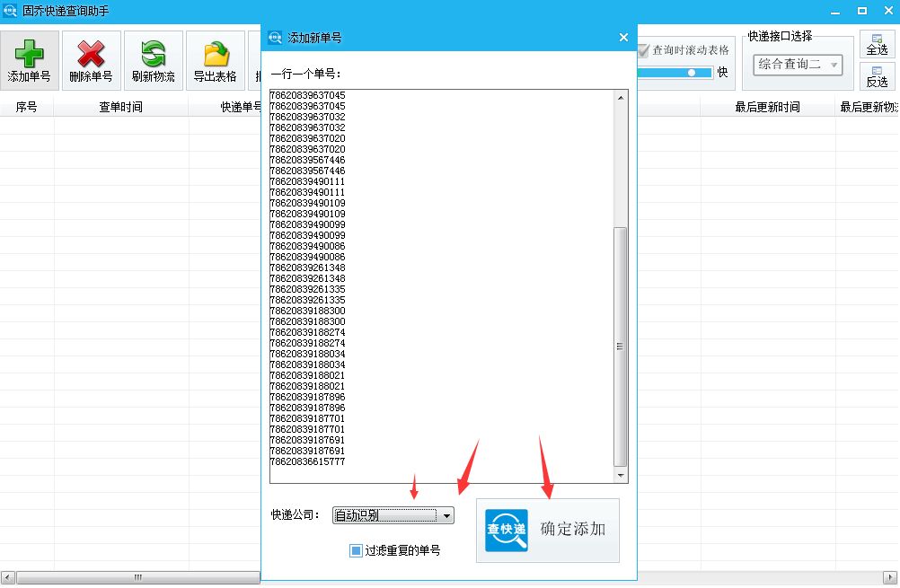
Task: Open the 自动识别 courier company dropdown
Action: coord(446,515)
